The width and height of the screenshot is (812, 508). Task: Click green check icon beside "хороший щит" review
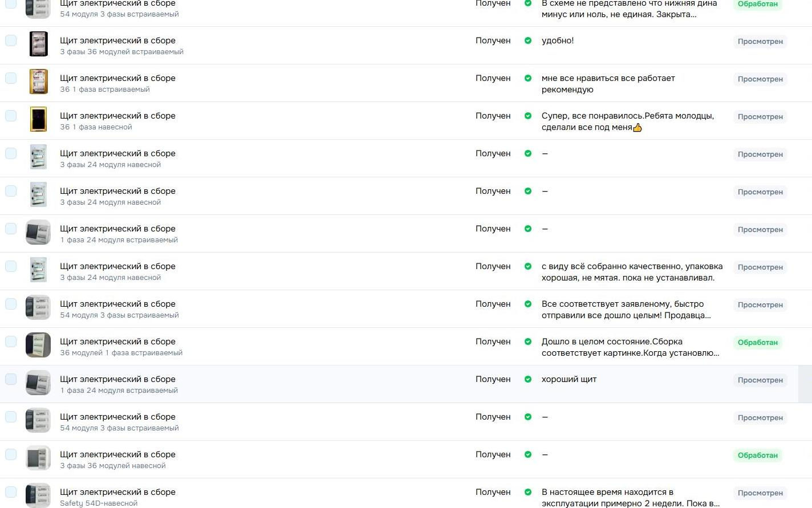[x=528, y=379]
